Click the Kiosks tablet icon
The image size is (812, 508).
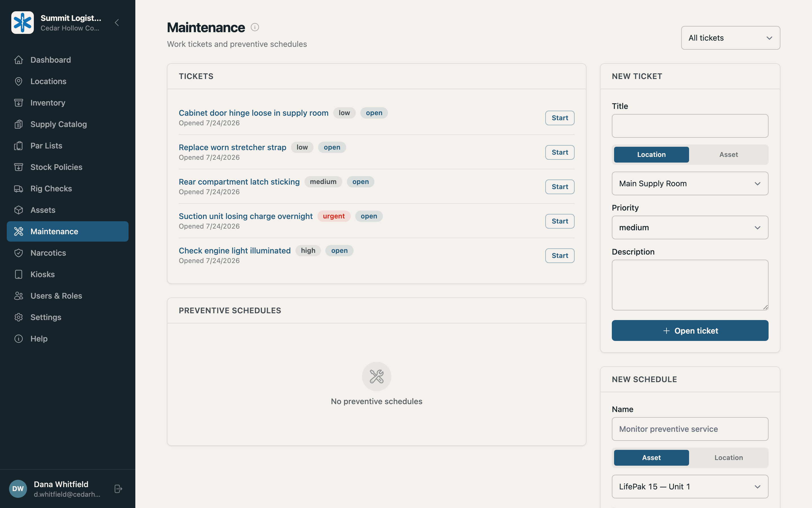click(x=19, y=275)
